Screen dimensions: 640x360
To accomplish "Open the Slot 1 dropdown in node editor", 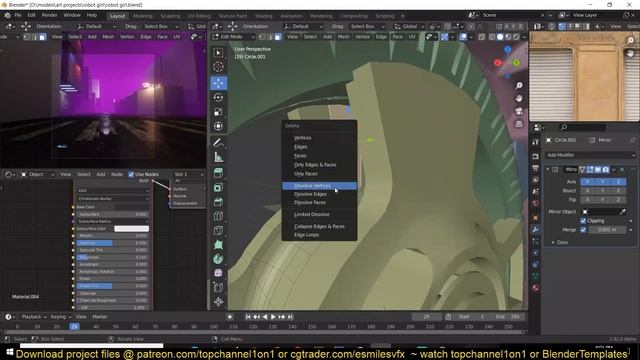I will pos(188,174).
